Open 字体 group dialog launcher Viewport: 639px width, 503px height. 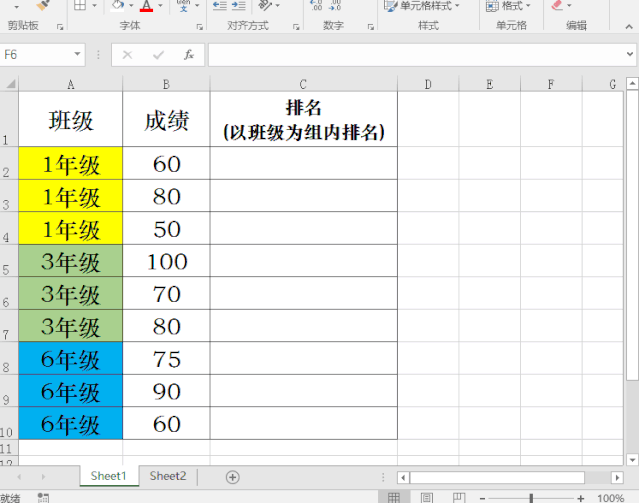point(200,27)
